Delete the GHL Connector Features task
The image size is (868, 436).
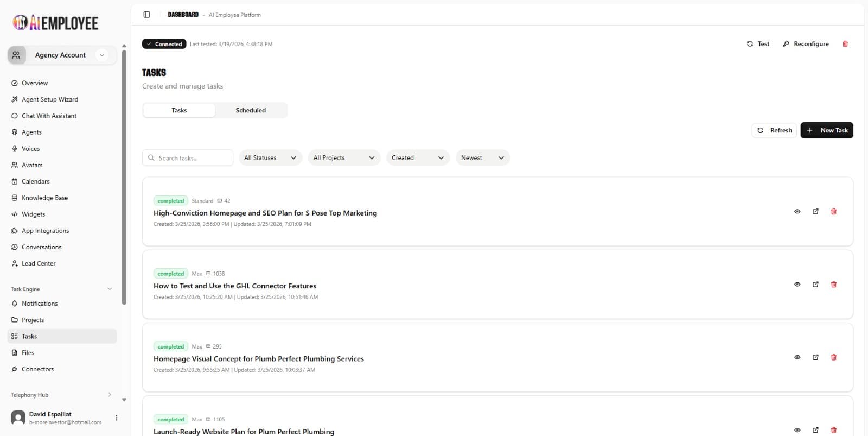(x=834, y=285)
